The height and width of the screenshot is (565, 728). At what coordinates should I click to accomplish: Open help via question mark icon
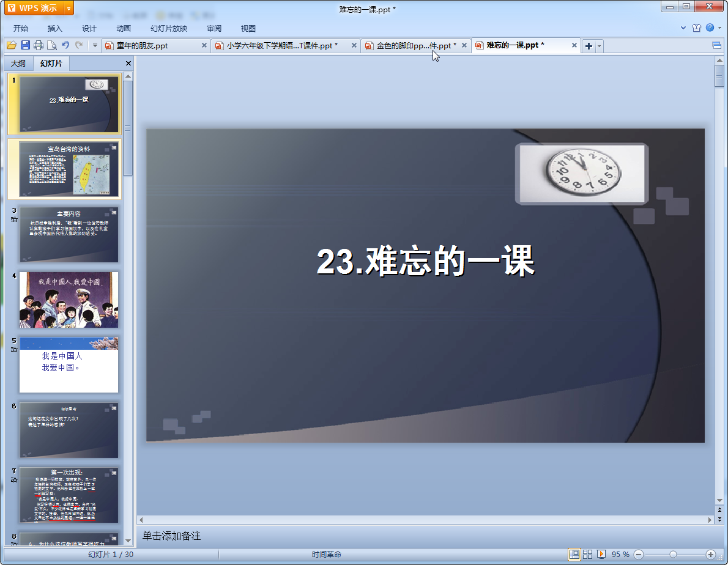[710, 28]
